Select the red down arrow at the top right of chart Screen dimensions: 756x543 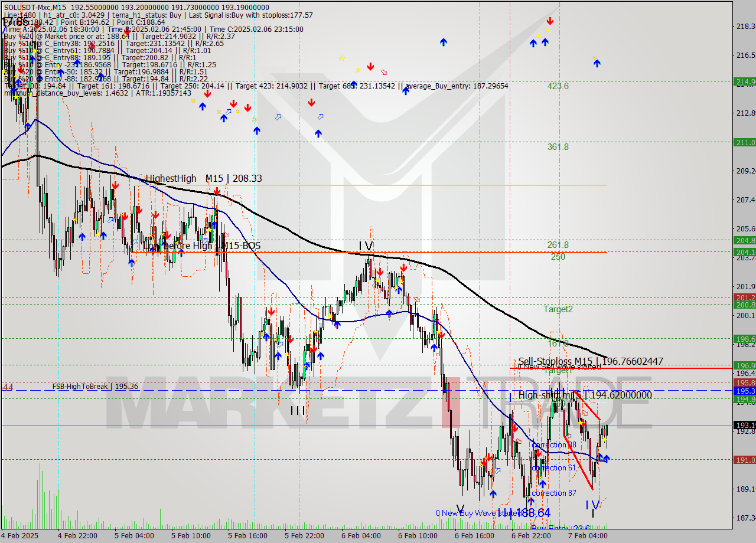click(x=550, y=21)
